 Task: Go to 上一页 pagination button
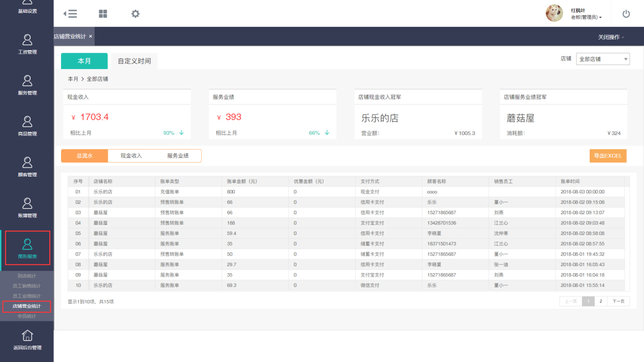point(571,301)
